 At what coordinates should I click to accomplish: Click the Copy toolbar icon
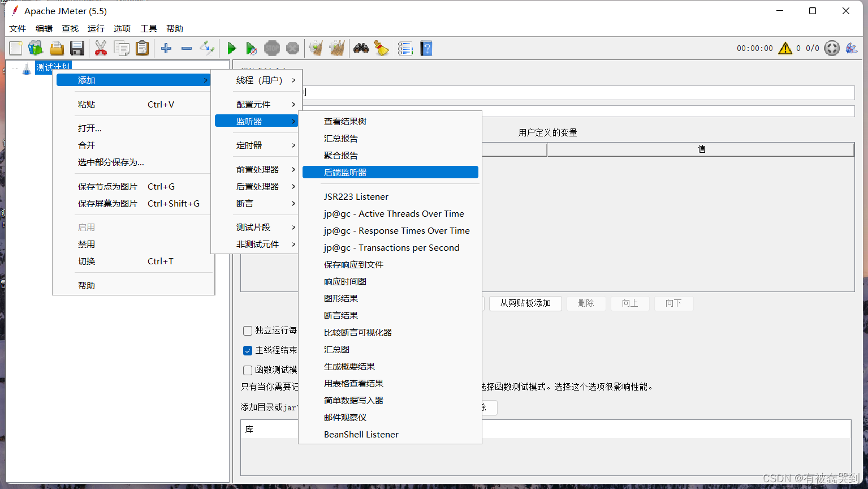pos(122,49)
